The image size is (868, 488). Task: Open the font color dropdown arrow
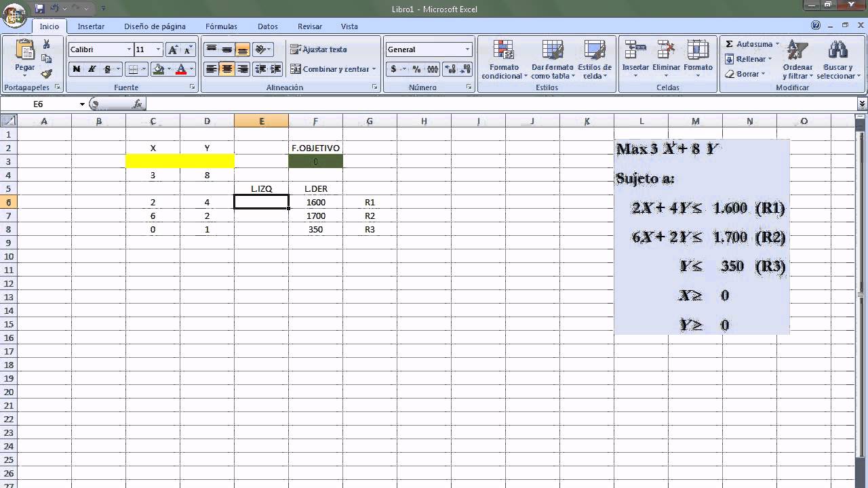(191, 69)
